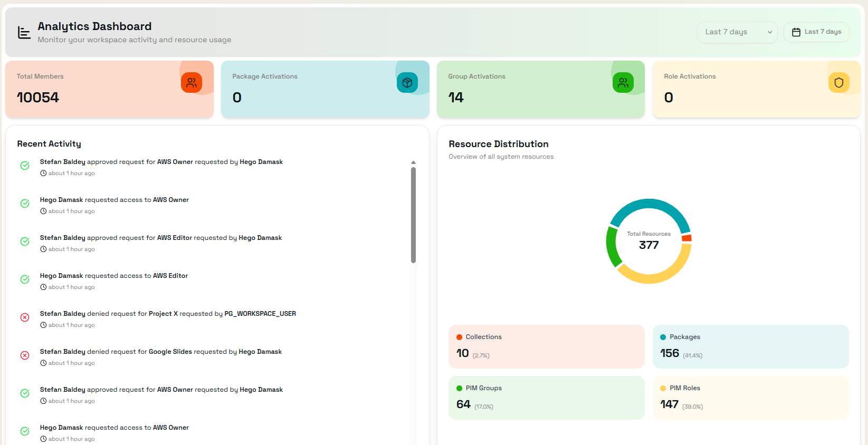Click check icon beside AWS Editor approval
The height and width of the screenshot is (445, 868).
click(x=25, y=241)
